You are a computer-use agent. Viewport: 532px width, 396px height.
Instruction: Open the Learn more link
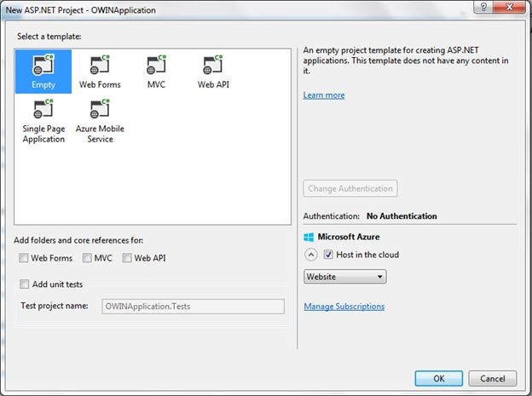324,95
